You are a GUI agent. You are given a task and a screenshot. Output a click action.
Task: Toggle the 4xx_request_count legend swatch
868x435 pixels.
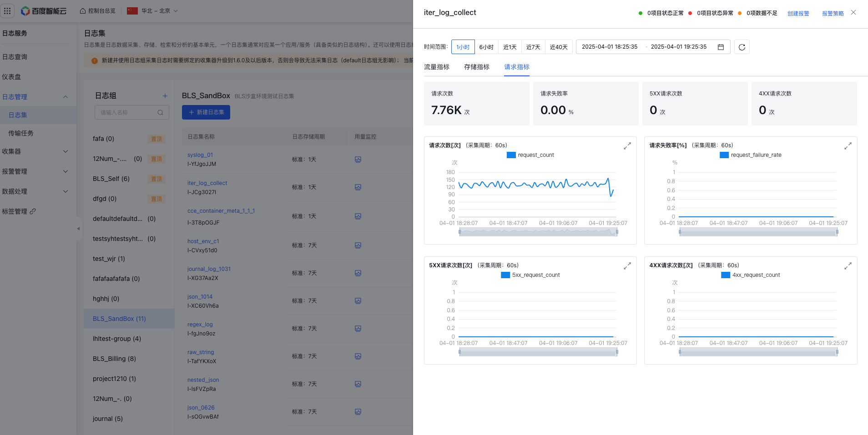pos(726,275)
